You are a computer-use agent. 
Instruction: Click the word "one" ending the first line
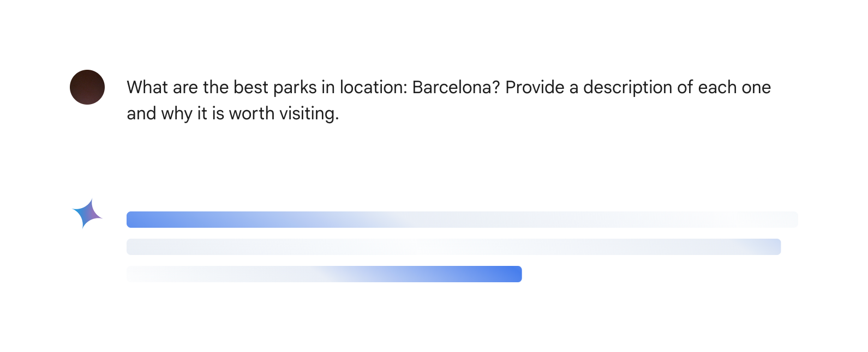(x=757, y=87)
